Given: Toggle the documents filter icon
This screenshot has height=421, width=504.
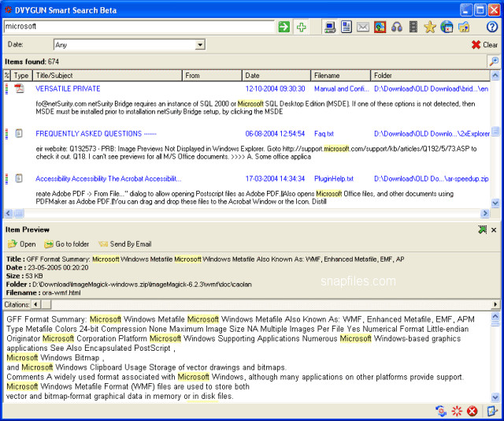Looking at the screenshot, I should click(x=346, y=27).
